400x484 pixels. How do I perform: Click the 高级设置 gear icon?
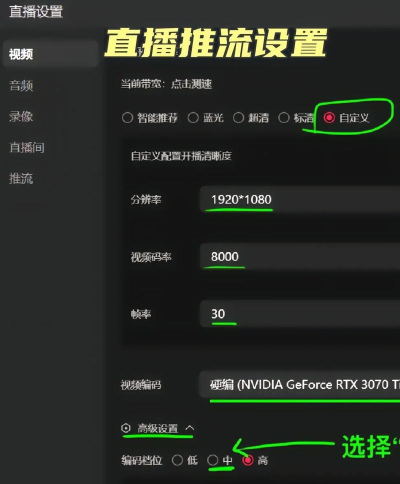point(126,428)
